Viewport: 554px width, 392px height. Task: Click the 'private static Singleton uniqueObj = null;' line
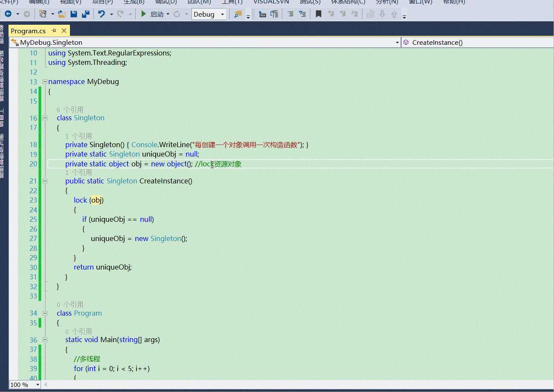click(x=132, y=154)
